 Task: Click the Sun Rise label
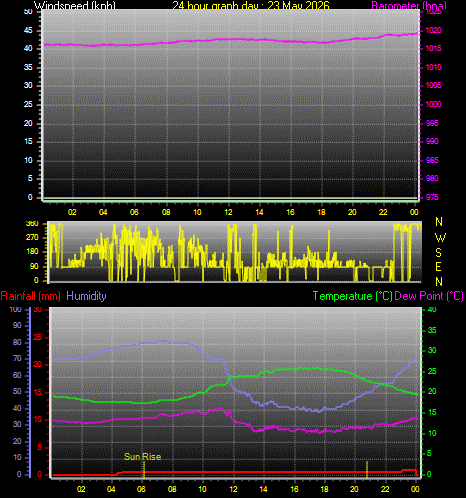coord(143,457)
